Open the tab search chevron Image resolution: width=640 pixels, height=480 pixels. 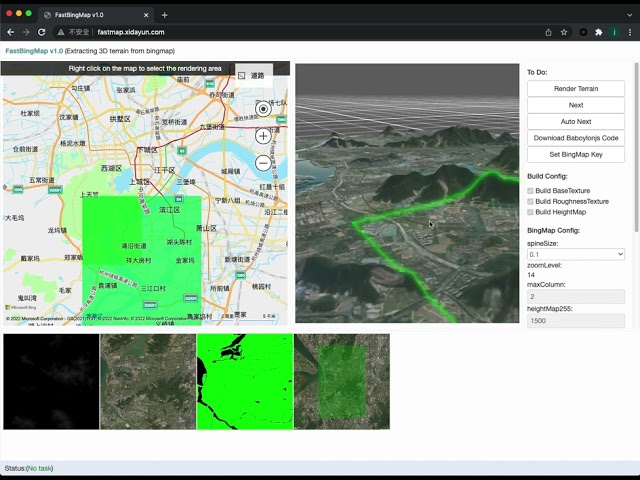click(x=629, y=15)
